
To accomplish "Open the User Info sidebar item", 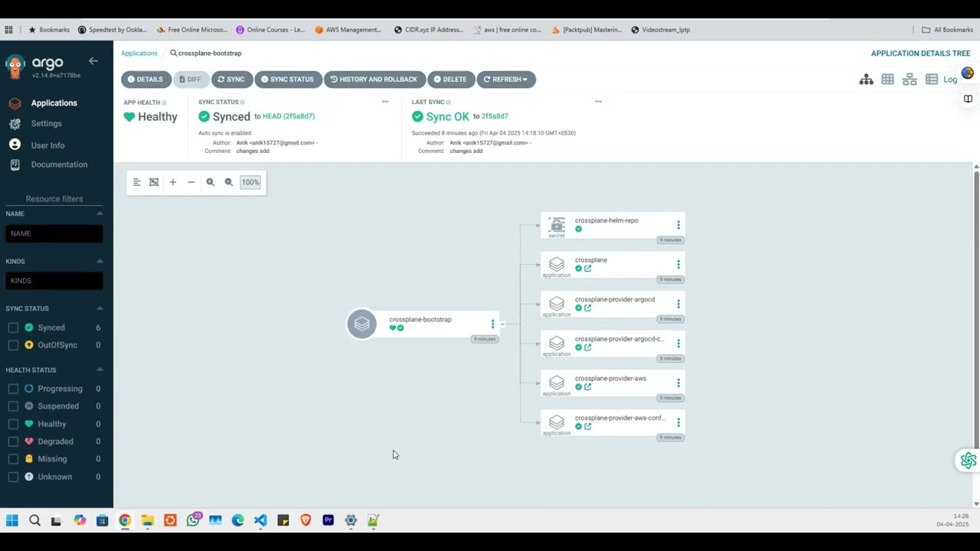I will (47, 145).
